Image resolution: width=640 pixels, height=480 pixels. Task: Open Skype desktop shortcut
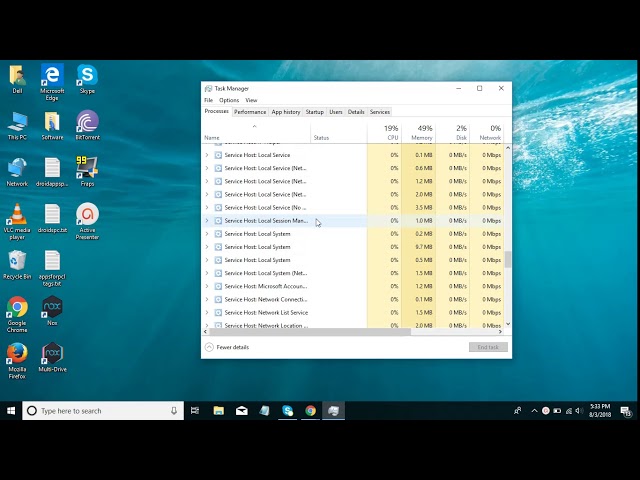coord(87,79)
